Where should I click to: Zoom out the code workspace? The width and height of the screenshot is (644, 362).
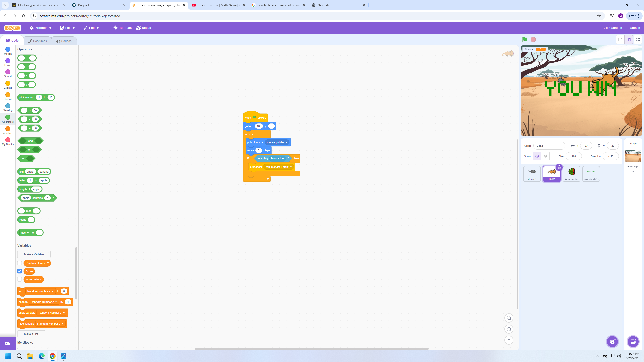[509, 329]
